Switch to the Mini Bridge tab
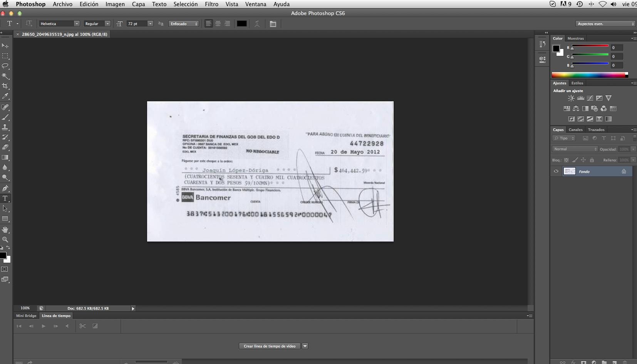The image size is (637, 364). pyautogui.click(x=26, y=316)
